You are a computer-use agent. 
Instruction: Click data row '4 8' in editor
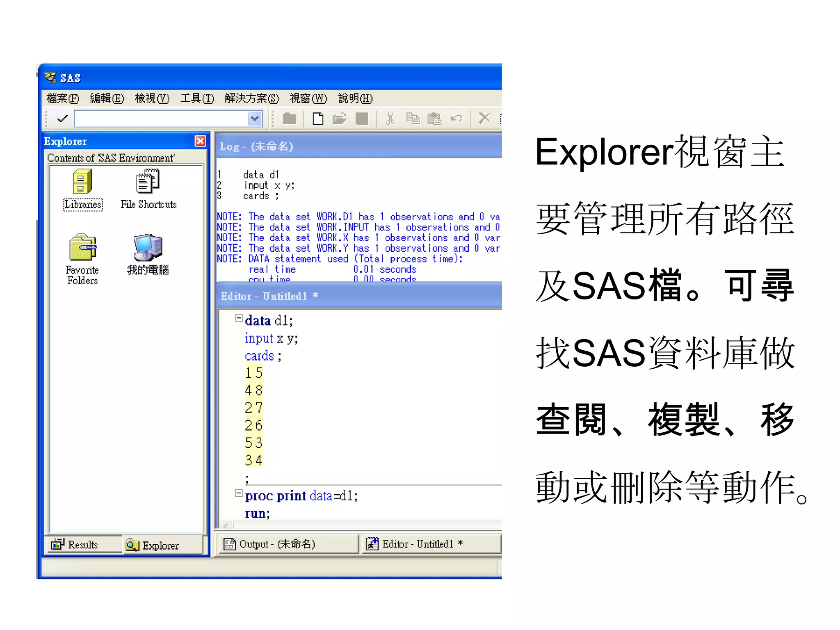(253, 390)
